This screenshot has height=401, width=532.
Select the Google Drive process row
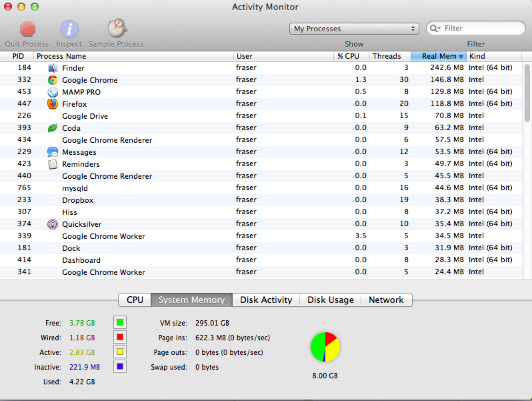[x=261, y=116]
